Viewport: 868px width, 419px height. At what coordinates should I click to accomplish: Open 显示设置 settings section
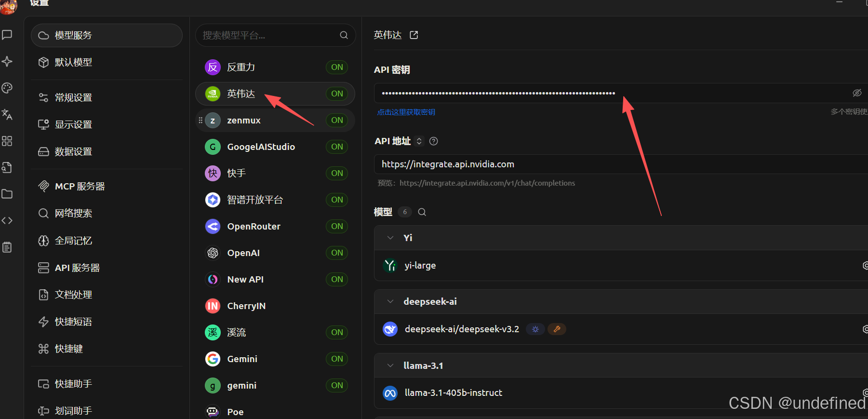tap(107, 124)
